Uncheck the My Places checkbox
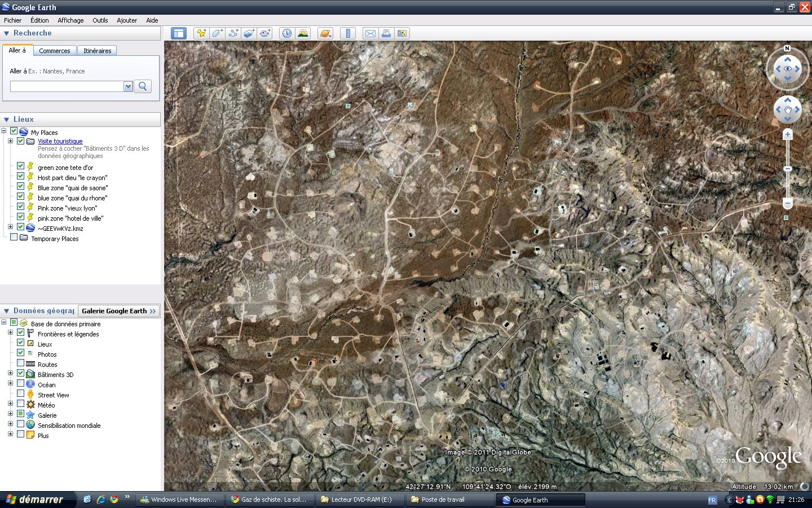Image resolution: width=812 pixels, height=508 pixels. pos(14,131)
